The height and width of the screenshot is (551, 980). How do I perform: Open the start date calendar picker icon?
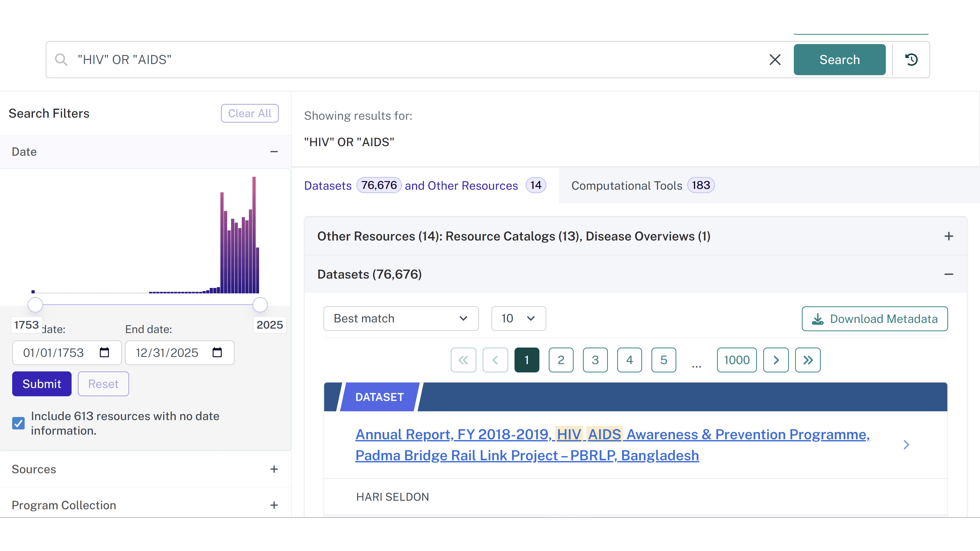105,352
